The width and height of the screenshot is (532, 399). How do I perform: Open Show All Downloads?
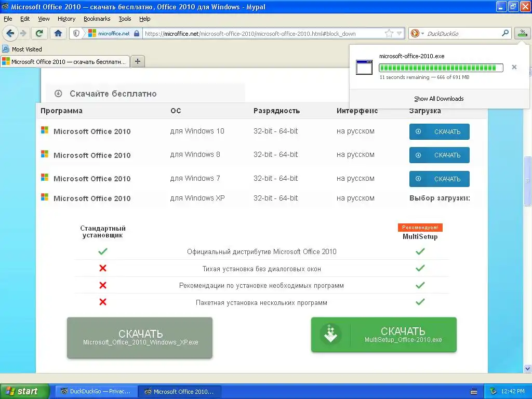pos(438,99)
